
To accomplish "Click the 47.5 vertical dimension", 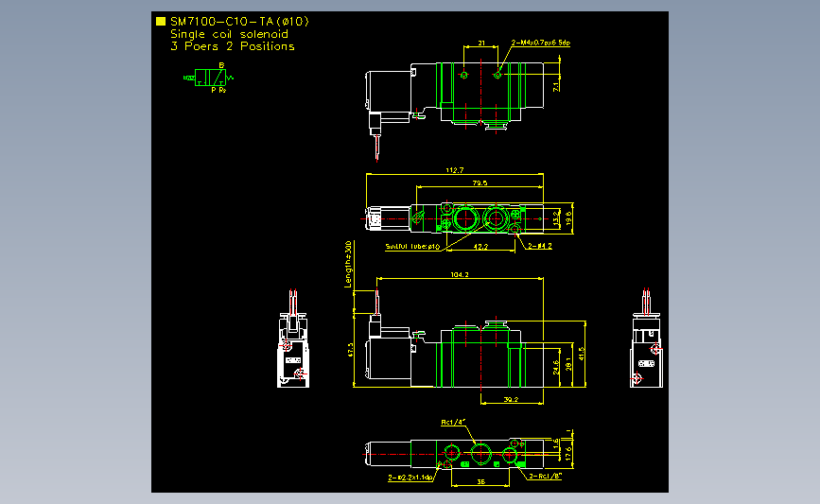I will (x=350, y=350).
